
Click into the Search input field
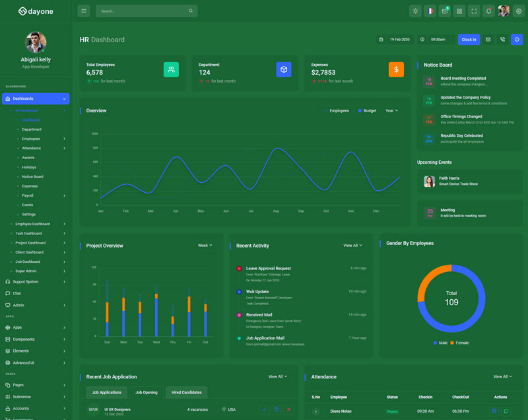pos(143,11)
